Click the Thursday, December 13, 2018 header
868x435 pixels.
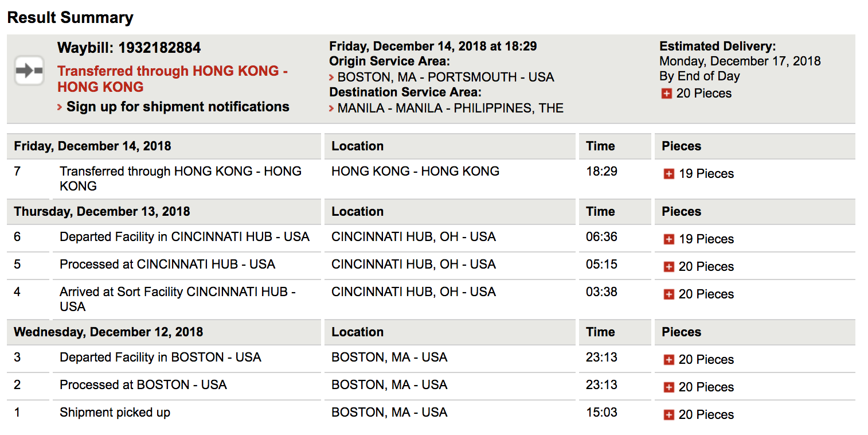pos(101,211)
